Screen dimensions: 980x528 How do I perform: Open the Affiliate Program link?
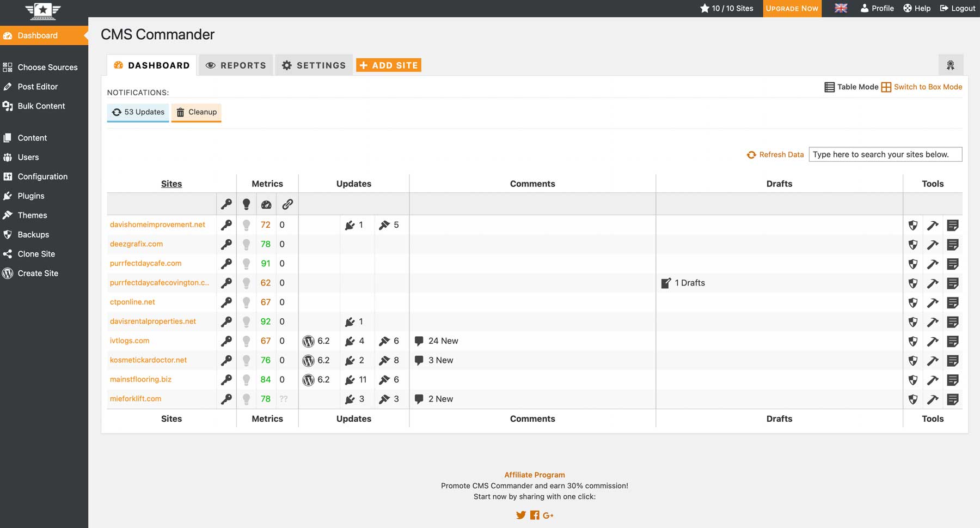[x=534, y=475]
